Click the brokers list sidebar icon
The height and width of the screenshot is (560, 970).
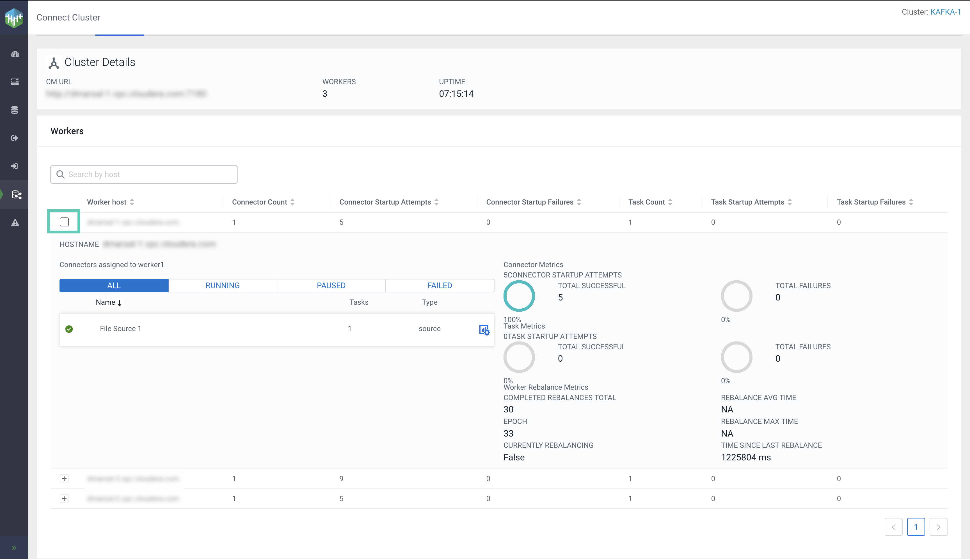click(x=15, y=82)
